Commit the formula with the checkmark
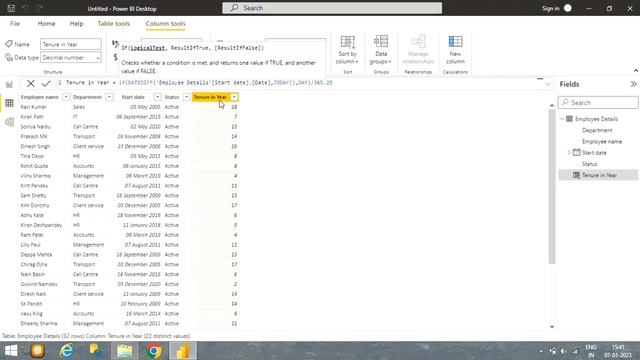Screen dimensions: 640x360 [x=46, y=83]
